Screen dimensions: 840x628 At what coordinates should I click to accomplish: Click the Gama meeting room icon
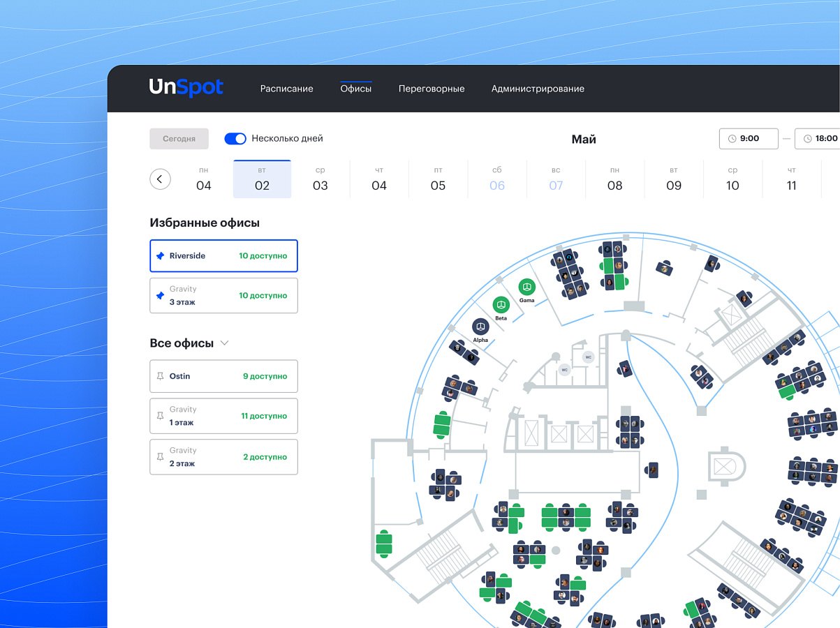pos(526,286)
